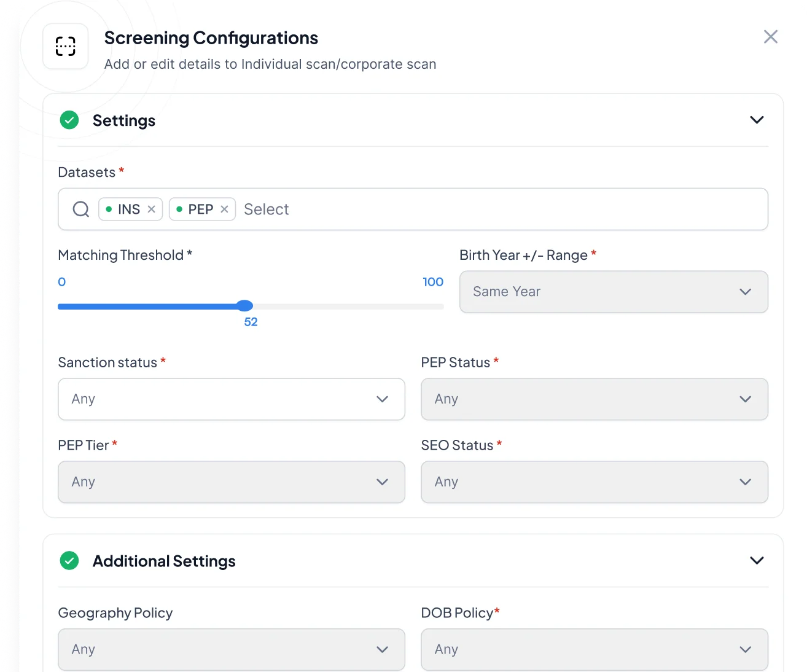Click the PEP dataset tag label
The image size is (807, 672).
[200, 209]
